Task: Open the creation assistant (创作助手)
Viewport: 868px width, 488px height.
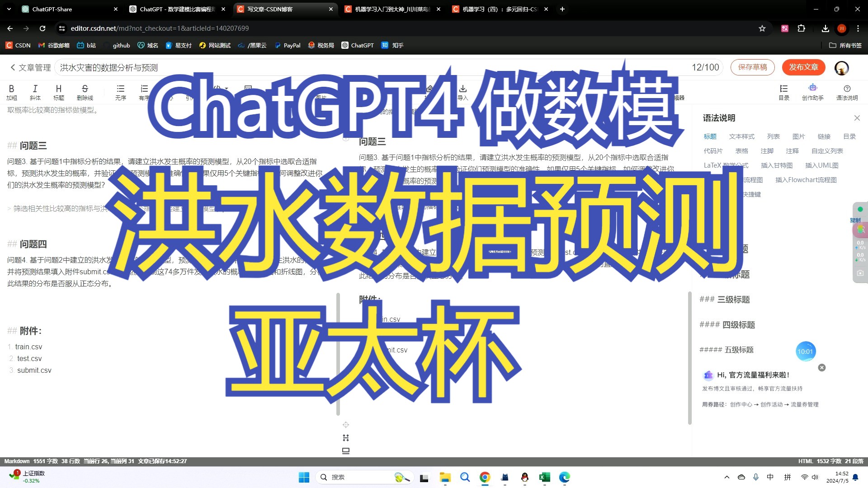Action: 812,92
